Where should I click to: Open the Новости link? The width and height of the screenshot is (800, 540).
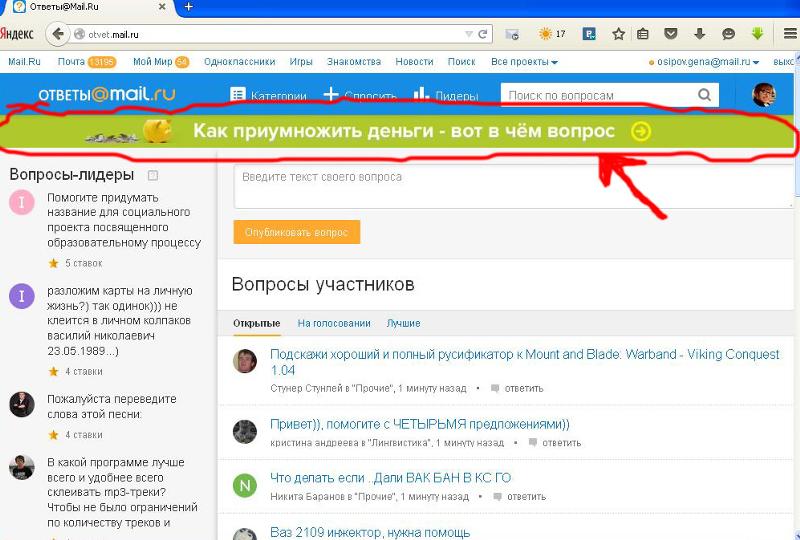click(414, 62)
